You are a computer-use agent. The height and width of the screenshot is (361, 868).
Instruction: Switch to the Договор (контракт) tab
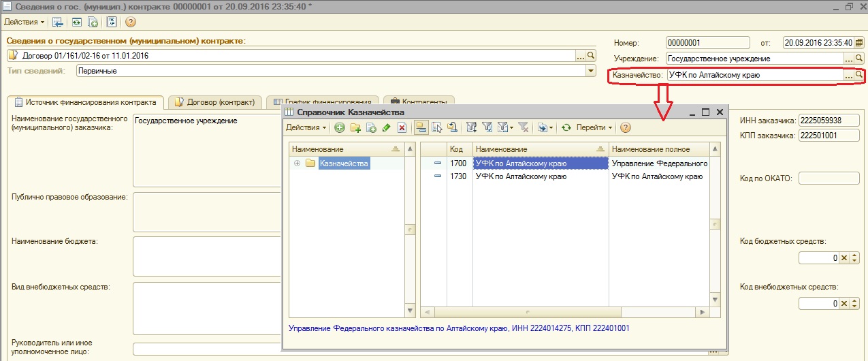214,102
